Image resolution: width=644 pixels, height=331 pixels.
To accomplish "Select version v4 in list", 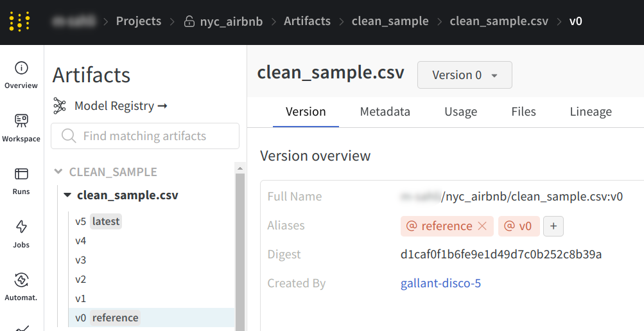I will pyautogui.click(x=152, y=240).
